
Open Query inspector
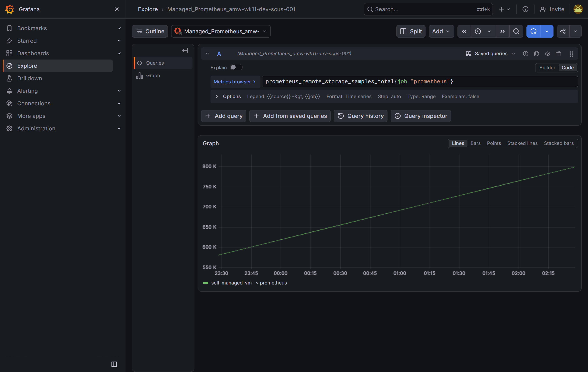pos(420,116)
